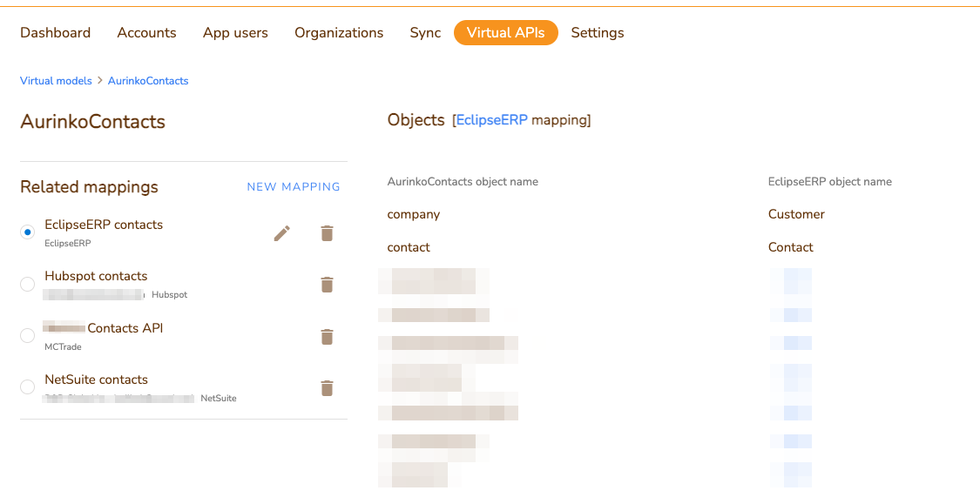The height and width of the screenshot is (504, 980).
Task: Go to the Accounts tab
Action: [x=147, y=32]
